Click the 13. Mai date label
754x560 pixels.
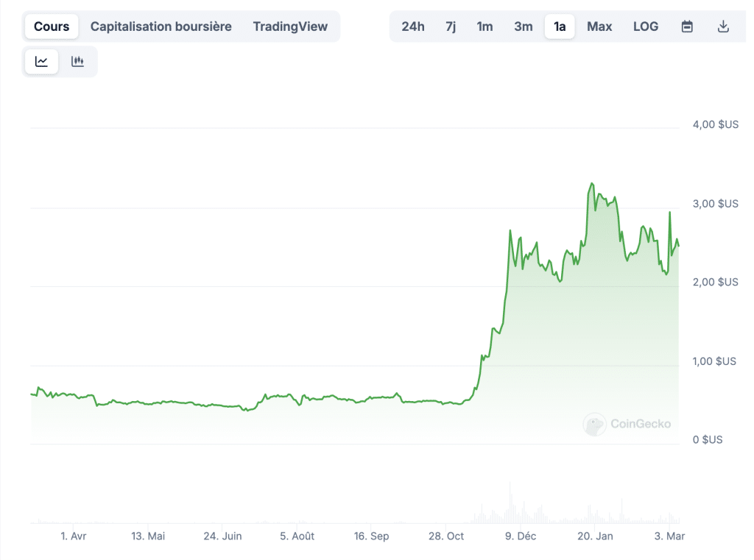click(x=148, y=536)
